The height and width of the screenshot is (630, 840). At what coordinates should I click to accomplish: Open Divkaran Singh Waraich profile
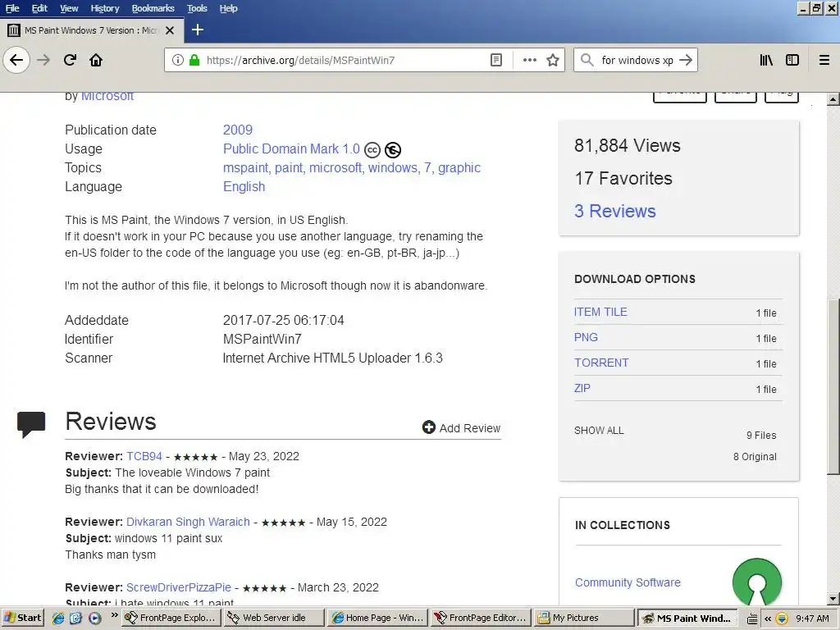(x=188, y=522)
